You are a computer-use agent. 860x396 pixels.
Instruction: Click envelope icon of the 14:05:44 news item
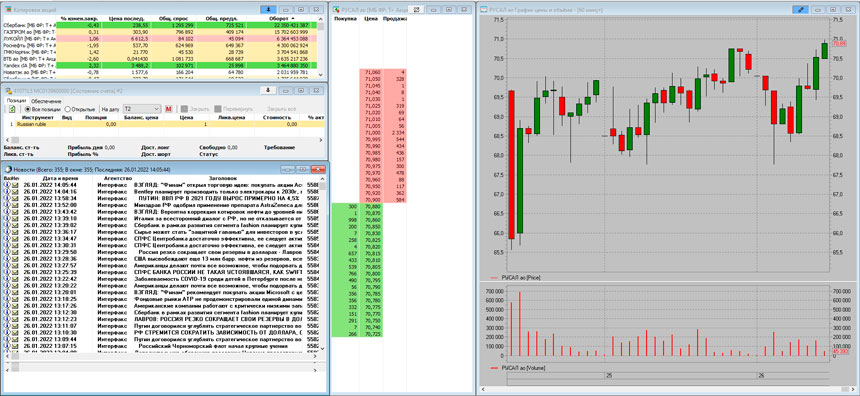coord(15,185)
